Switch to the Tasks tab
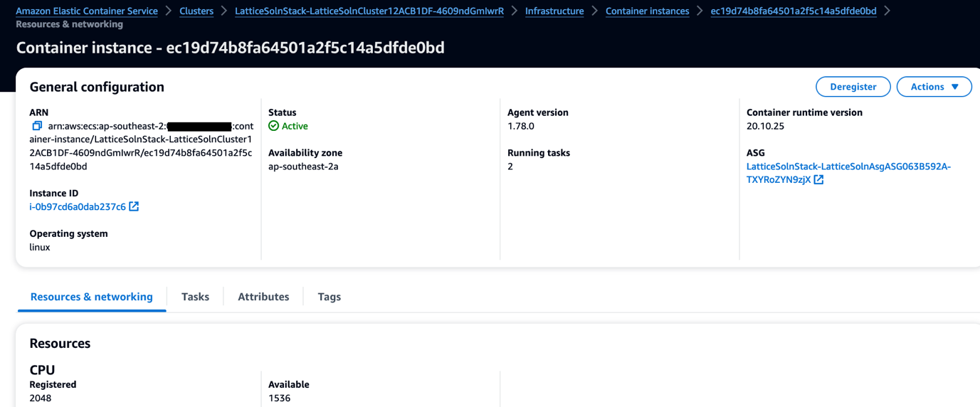 [195, 297]
